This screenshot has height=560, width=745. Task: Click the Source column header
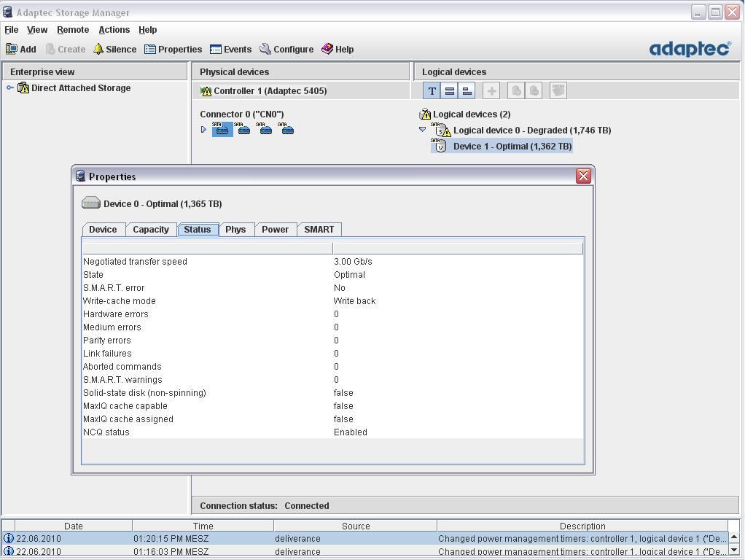[x=356, y=526]
